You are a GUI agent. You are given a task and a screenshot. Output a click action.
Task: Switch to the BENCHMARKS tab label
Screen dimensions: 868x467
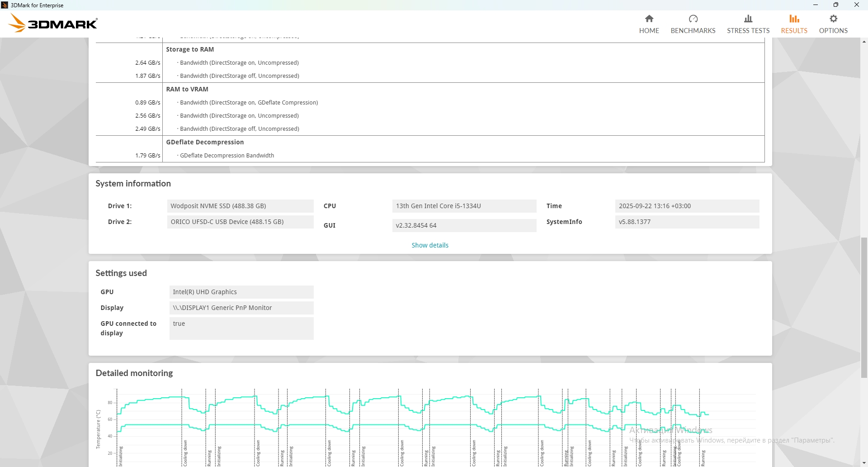point(693,31)
